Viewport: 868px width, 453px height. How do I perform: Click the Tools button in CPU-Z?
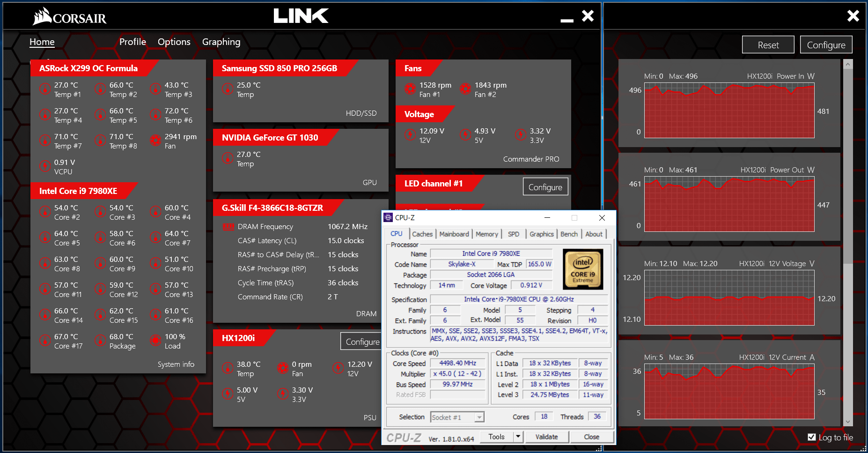(x=497, y=437)
